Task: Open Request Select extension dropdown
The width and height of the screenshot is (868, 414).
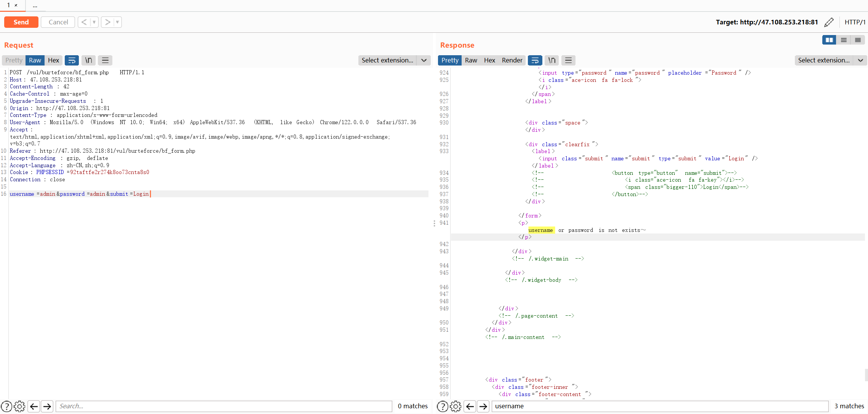Action: click(394, 60)
